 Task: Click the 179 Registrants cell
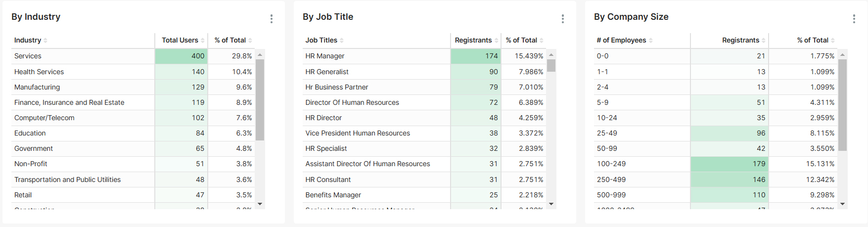click(x=730, y=164)
